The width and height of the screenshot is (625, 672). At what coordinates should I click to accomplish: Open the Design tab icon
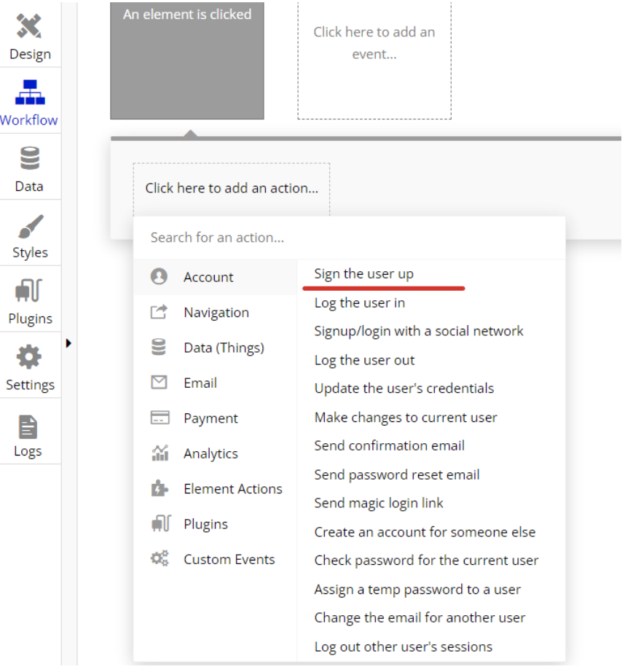point(29,27)
